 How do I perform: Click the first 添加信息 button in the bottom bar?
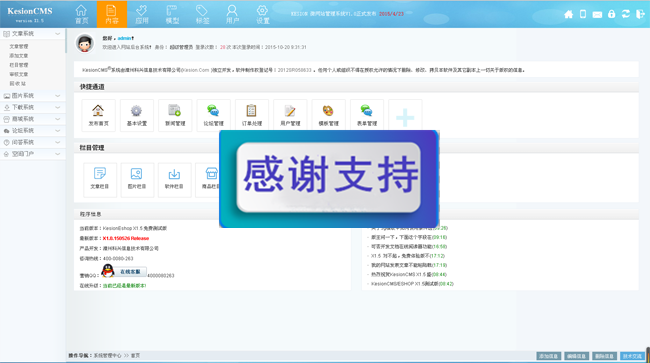tap(548, 356)
